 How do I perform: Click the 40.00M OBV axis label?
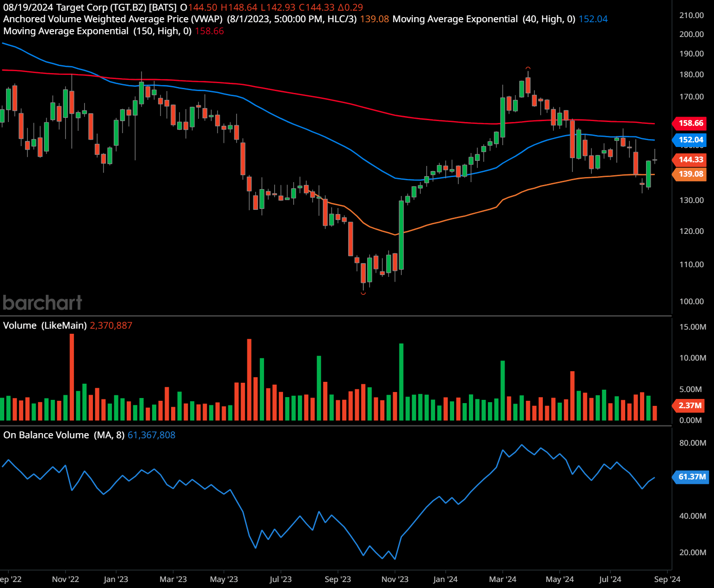click(693, 516)
